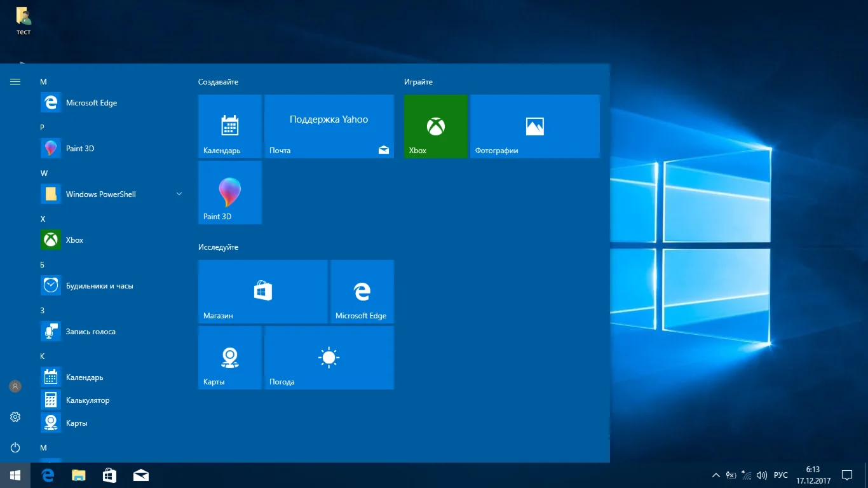Show hidden system tray icons
Screen dimensions: 868x488
pyautogui.click(x=715, y=475)
